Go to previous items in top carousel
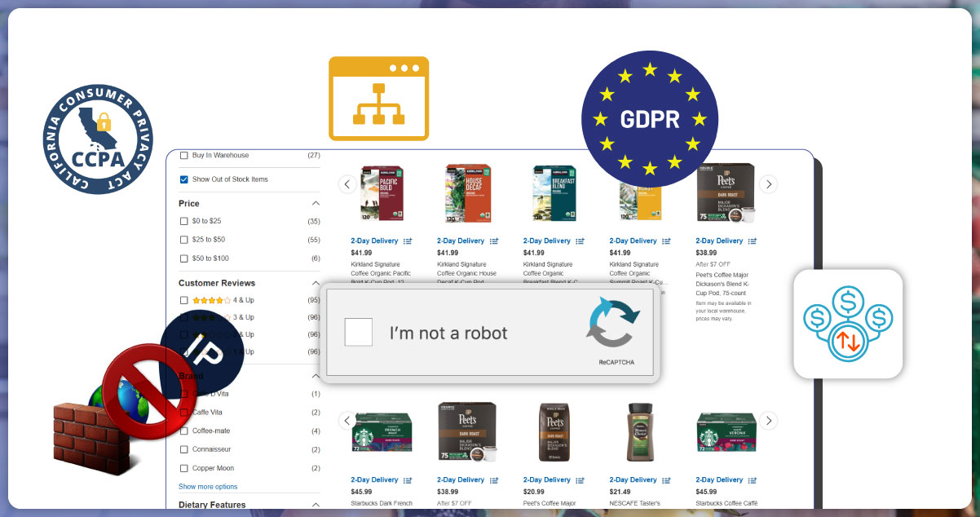Screen dimensions: 980x517 coord(347,184)
